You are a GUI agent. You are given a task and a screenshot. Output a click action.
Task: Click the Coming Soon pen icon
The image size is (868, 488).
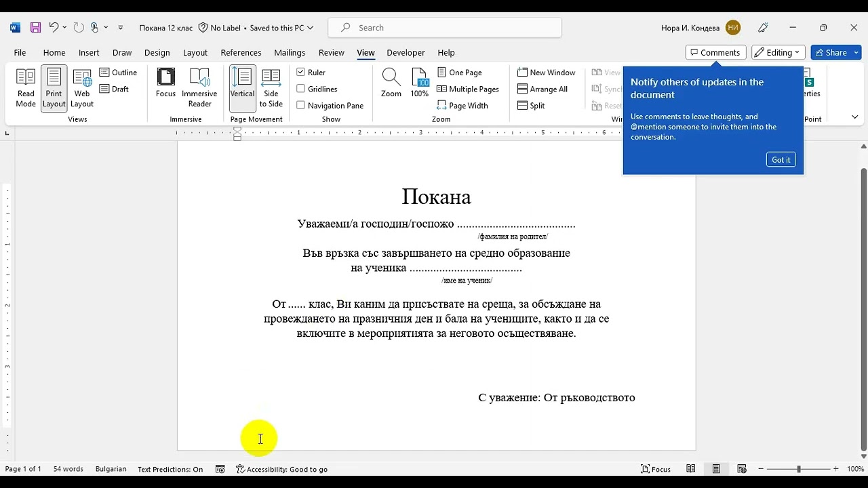764,28
